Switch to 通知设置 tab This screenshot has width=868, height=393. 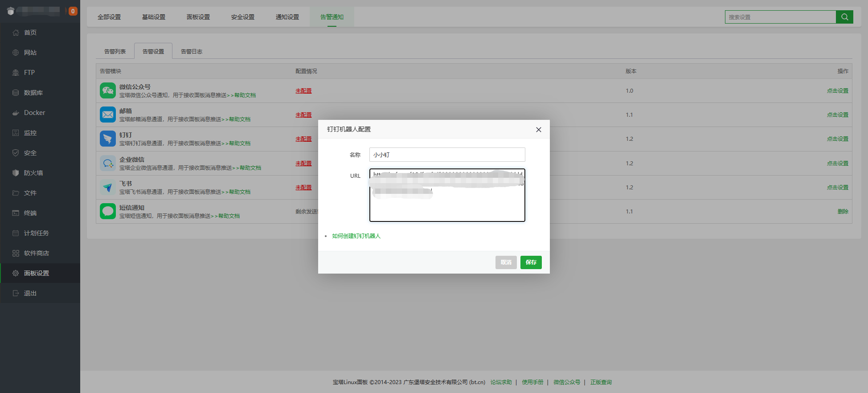click(287, 17)
